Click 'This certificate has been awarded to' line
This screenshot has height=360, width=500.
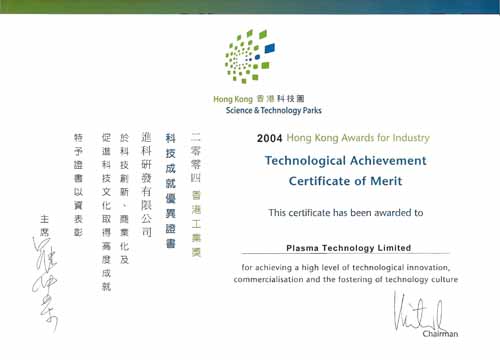346,213
